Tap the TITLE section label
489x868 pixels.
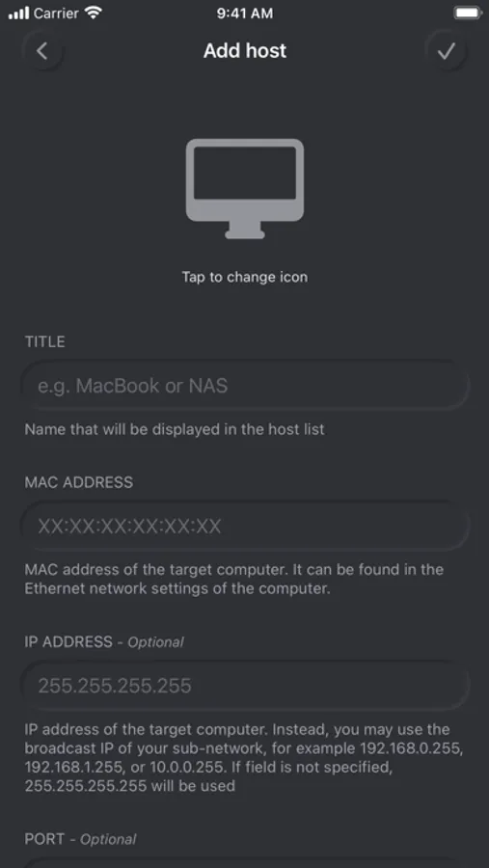[x=45, y=341]
